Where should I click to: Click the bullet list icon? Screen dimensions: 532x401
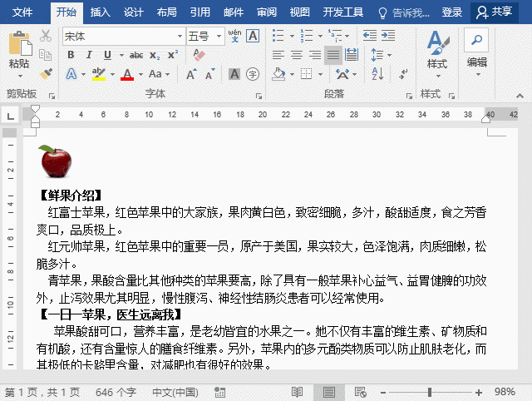click(x=278, y=36)
